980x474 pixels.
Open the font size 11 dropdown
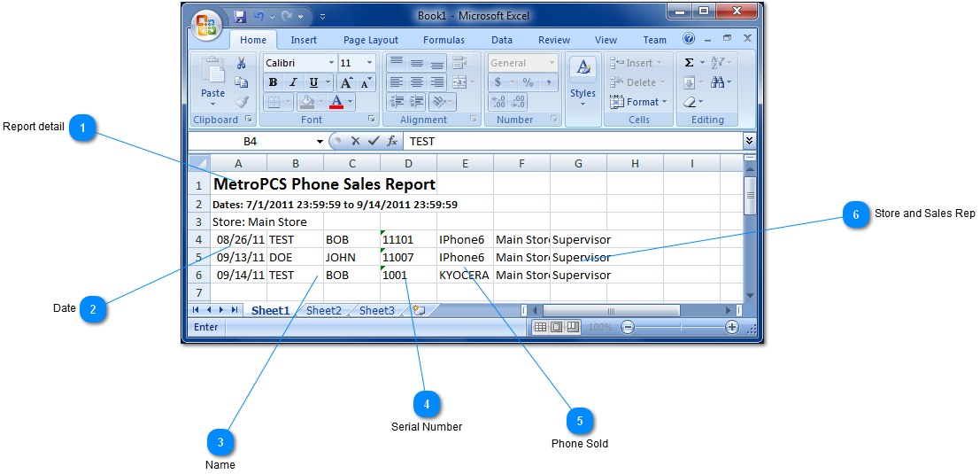point(369,63)
